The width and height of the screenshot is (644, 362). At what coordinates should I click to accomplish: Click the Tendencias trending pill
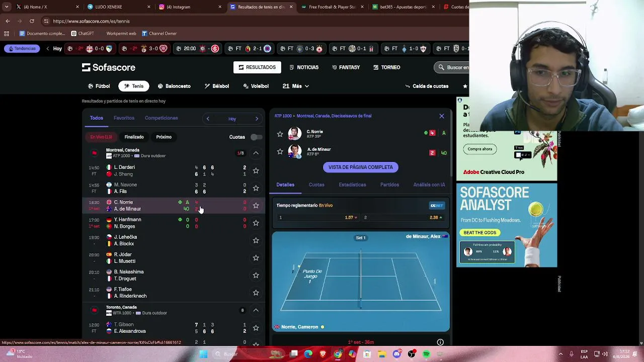point(22,49)
